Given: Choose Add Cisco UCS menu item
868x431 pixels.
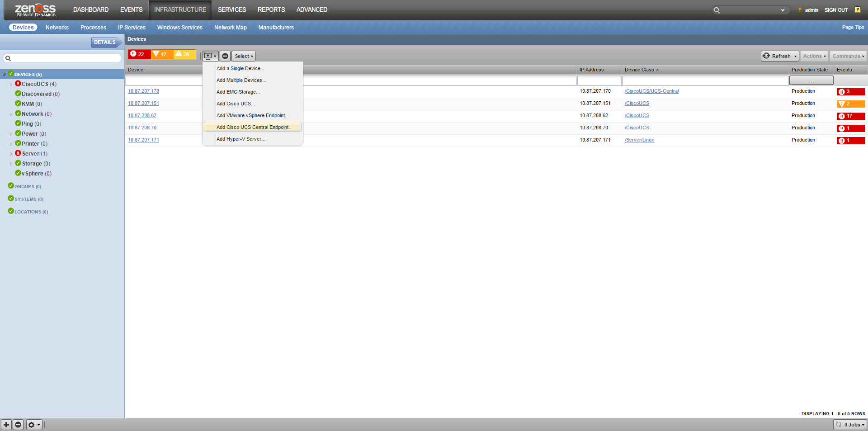Looking at the screenshot, I should point(253,104).
